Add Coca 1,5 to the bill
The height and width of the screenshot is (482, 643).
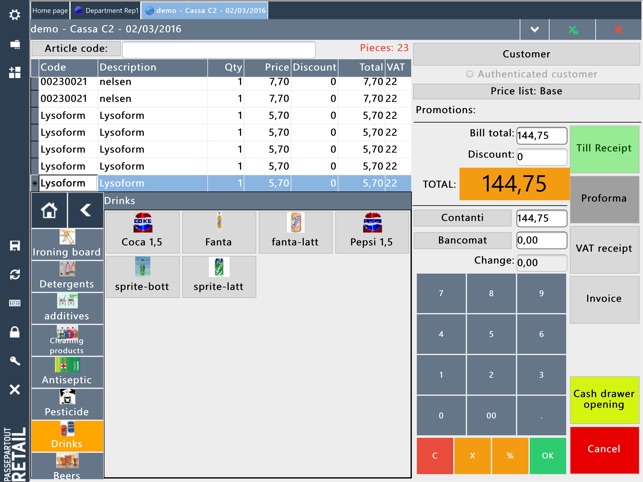click(142, 232)
